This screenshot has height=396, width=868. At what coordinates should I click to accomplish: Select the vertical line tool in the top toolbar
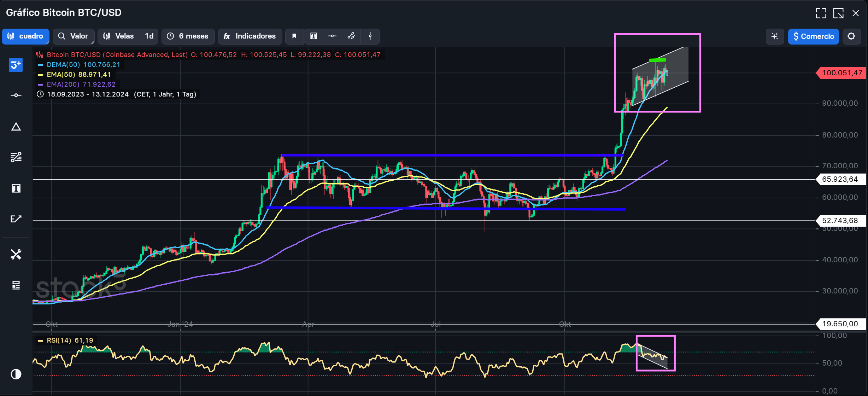(x=370, y=36)
